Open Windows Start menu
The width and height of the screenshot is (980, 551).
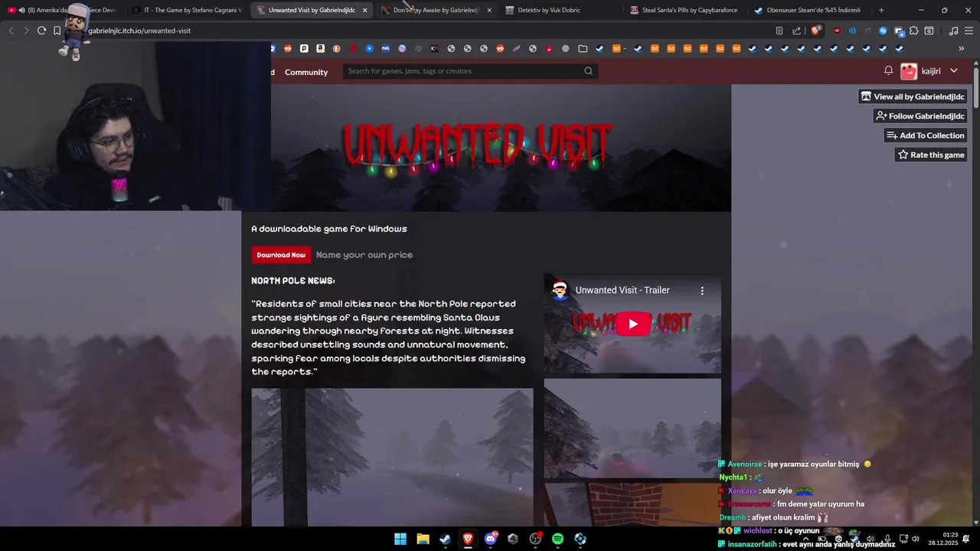coord(400,539)
